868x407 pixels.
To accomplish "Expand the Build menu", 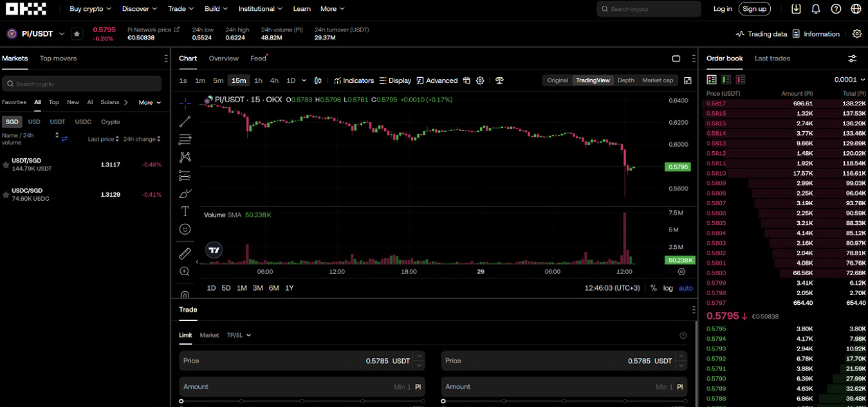I will point(216,9).
